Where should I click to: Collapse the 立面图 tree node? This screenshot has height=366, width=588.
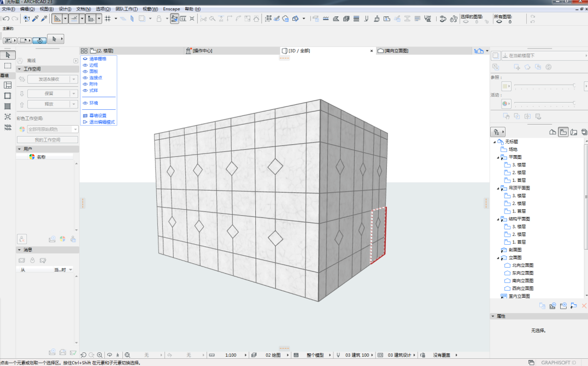point(498,258)
